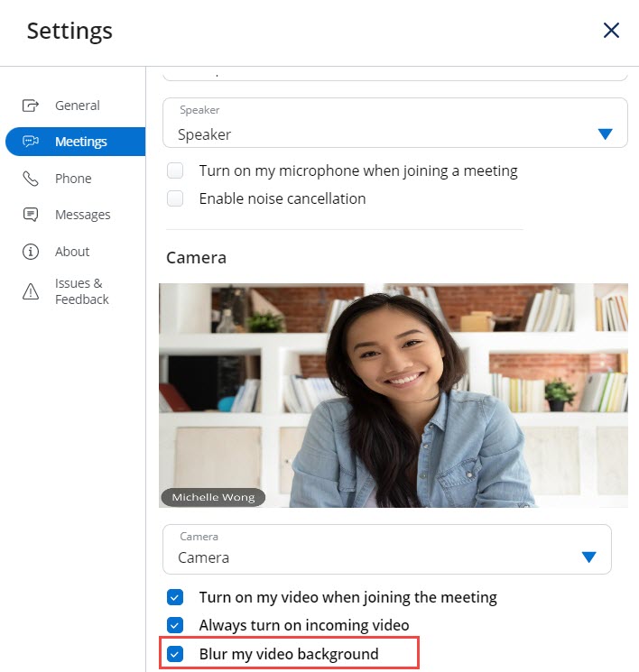Enable noise cancellation checkbox
This screenshot has width=639, height=672.
pos(176,198)
